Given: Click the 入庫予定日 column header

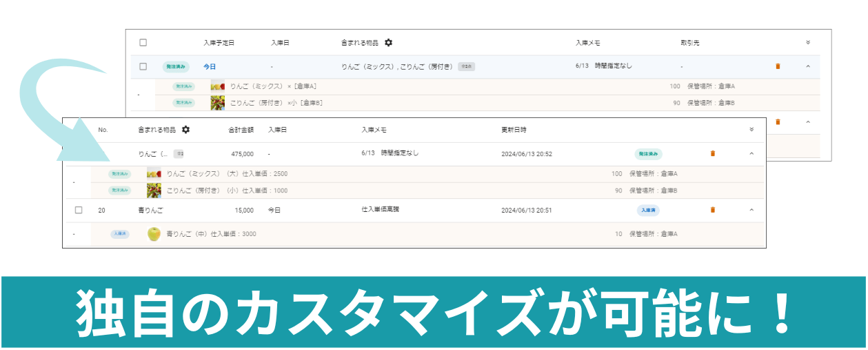Looking at the screenshot, I should pos(219,43).
